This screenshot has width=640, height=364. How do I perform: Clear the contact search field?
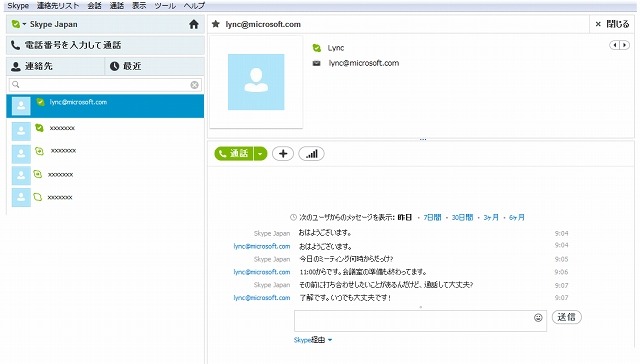[x=195, y=85]
